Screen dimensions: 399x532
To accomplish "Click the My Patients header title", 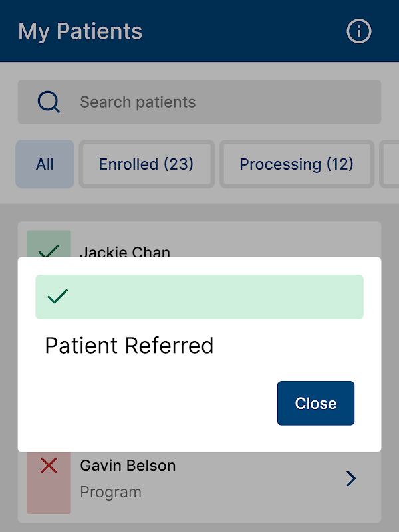I will (80, 31).
